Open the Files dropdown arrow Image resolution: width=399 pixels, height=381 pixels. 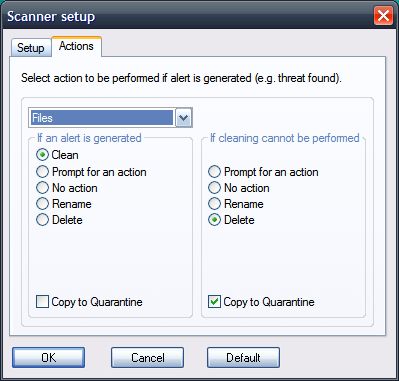[184, 118]
